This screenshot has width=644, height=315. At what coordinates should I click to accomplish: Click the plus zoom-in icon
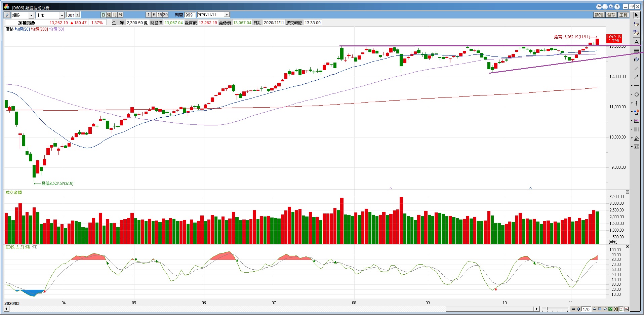(578, 309)
